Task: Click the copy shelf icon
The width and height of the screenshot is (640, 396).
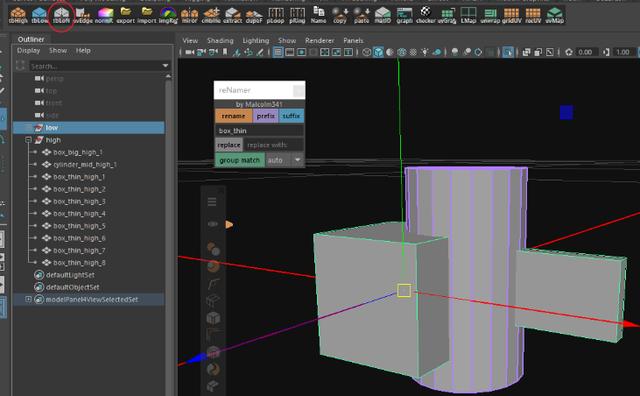Action: (x=340, y=15)
